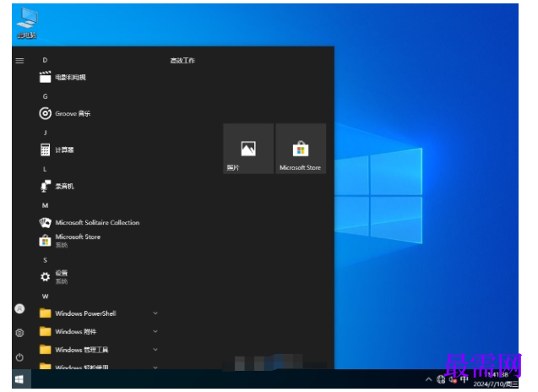Screen dimensions: 538x392
Task: Click the muted volume tray icon
Action: [x=453, y=379]
